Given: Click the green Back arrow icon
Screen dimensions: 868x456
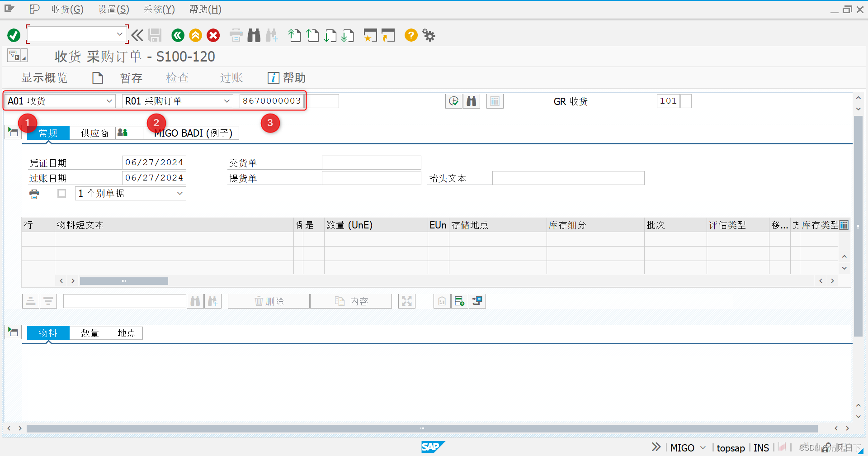Looking at the screenshot, I should [178, 35].
